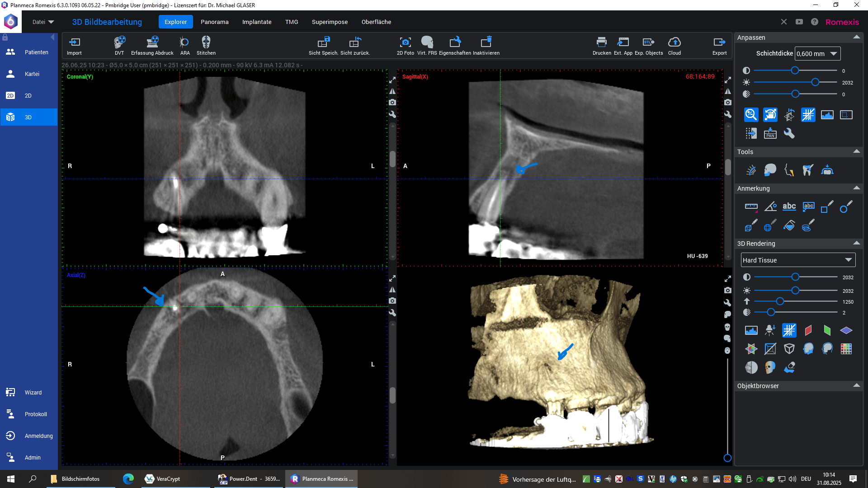Collapse the Tools panel

point(856,151)
